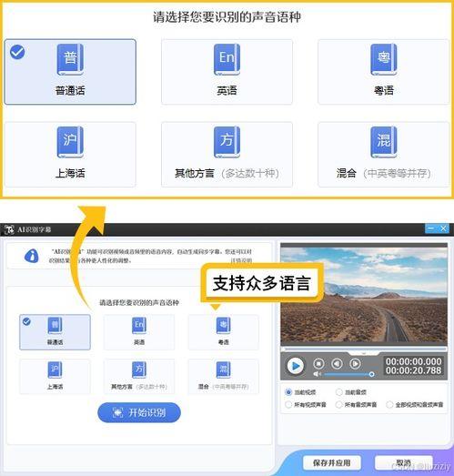454x476 pixels.
Task: Select 混合 card in AI识别字幕 window
Action: [223, 377]
